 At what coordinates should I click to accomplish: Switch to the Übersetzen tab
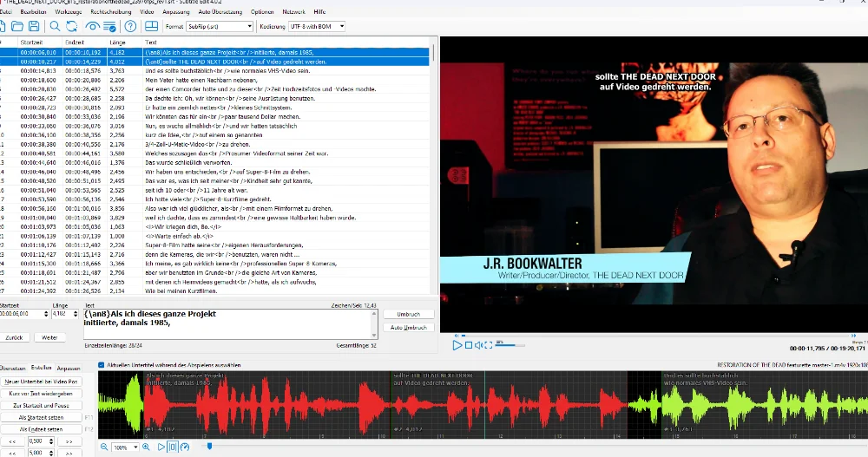(x=13, y=368)
